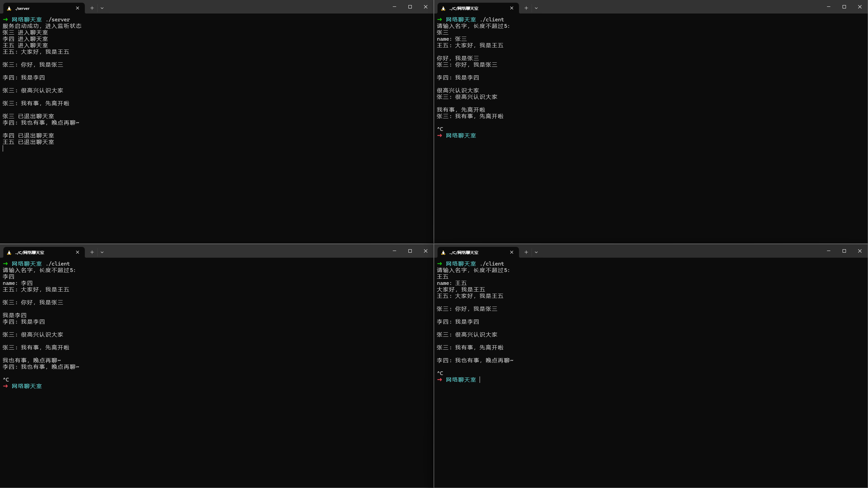Screen dimensions: 868x488
Task: Minimize the ./server terminal window
Action: 394,7
